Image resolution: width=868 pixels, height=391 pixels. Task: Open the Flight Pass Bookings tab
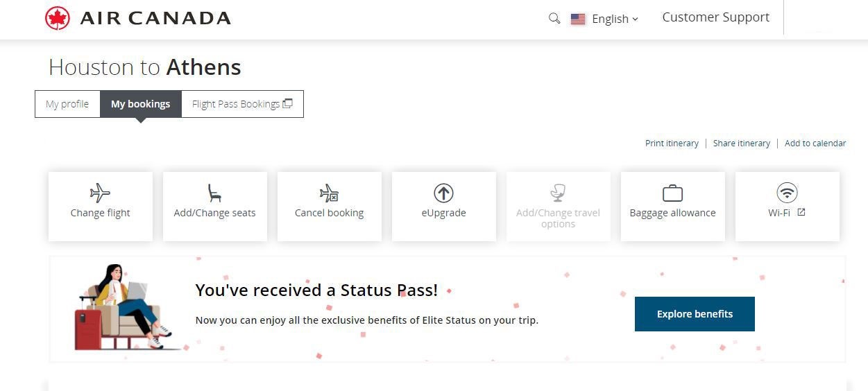(x=241, y=104)
